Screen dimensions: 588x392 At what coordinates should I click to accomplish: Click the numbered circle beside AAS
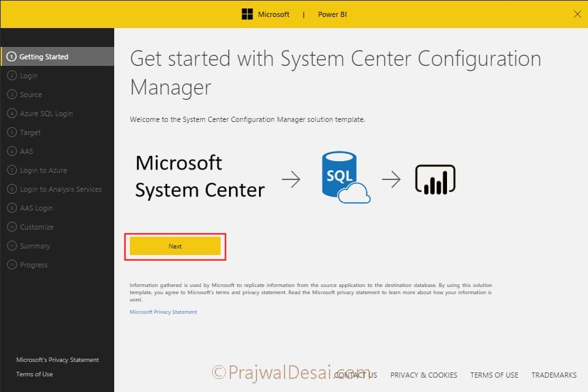[12, 151]
